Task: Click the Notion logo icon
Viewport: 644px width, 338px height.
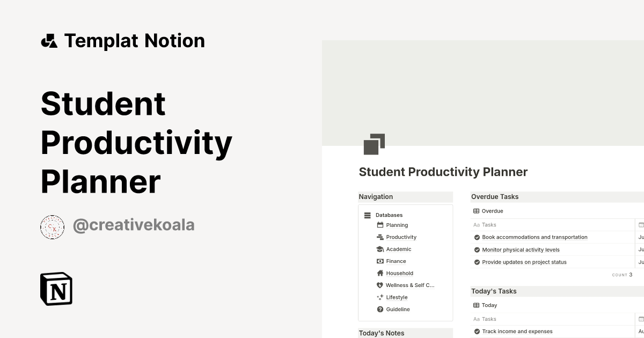Action: 56,289
